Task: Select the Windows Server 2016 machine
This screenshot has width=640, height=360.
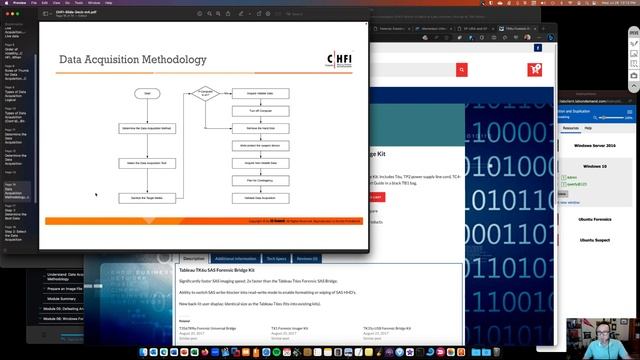Action: [x=595, y=146]
